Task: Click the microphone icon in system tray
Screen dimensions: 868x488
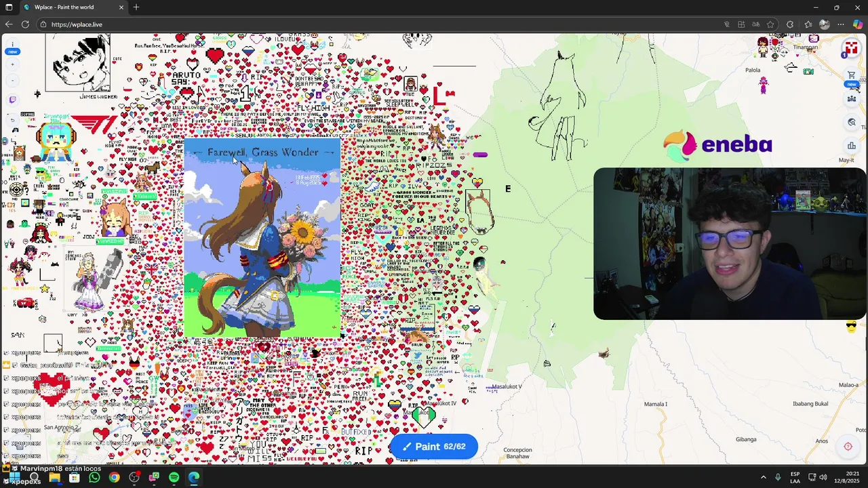Action: click(x=778, y=478)
